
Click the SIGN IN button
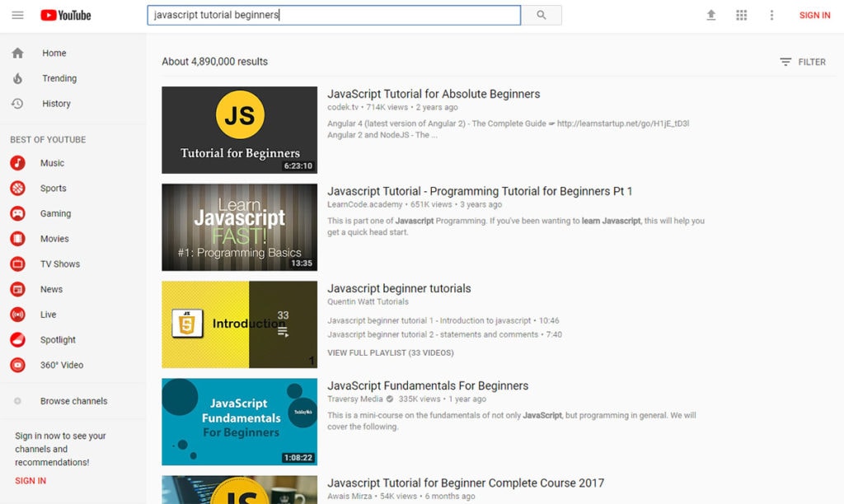pos(814,15)
